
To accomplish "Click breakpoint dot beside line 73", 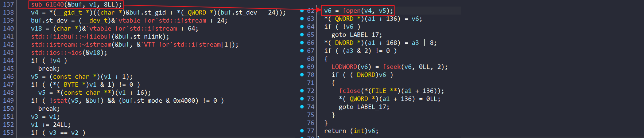I will tap(302, 99).
